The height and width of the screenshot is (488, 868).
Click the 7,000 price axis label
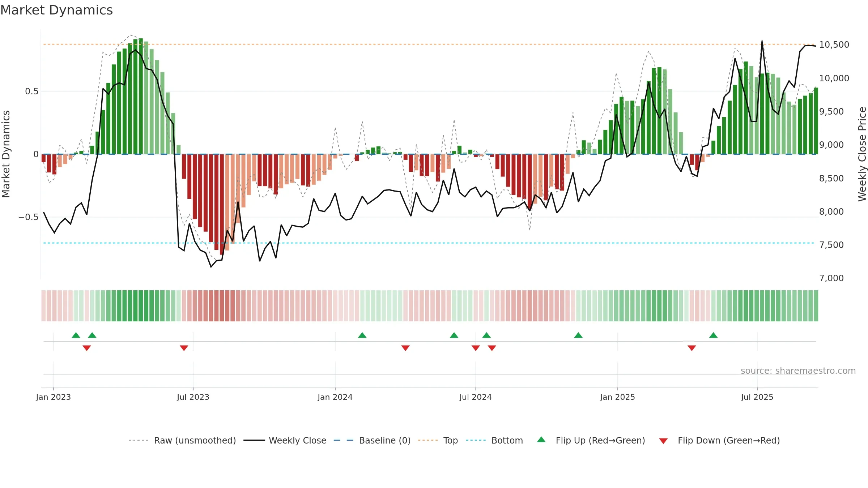point(831,278)
